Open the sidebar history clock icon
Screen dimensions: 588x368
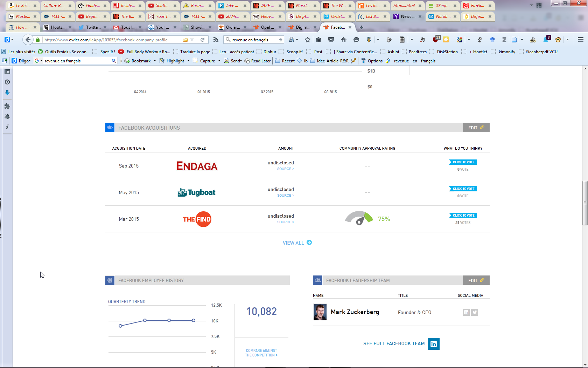click(7, 82)
